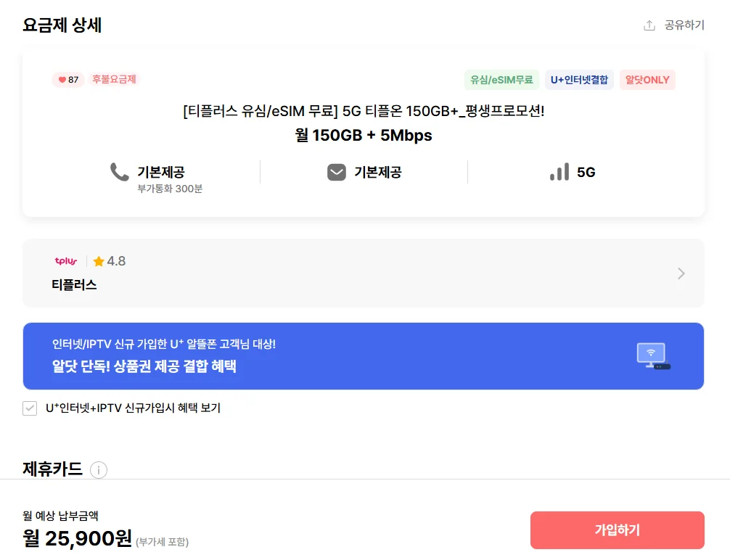Click the monitor router icon in banner
The width and height of the screenshot is (730, 560).
(653, 356)
